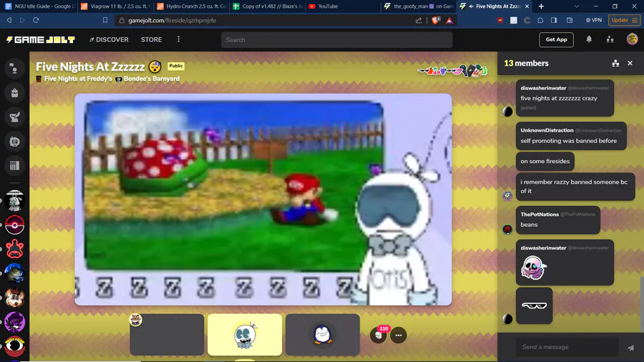Viewport: 644px width, 362px height.
Task: Click the Public badge
Action: 176,66
